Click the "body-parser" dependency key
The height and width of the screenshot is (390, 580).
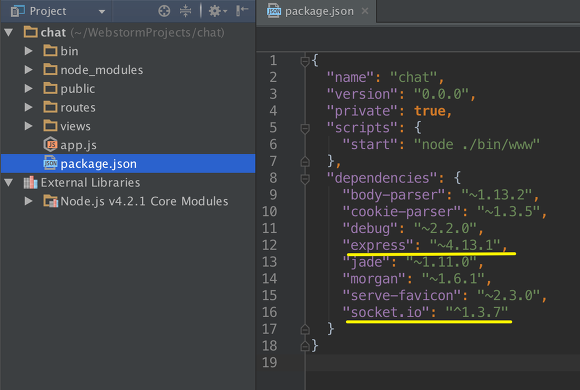pos(394,195)
